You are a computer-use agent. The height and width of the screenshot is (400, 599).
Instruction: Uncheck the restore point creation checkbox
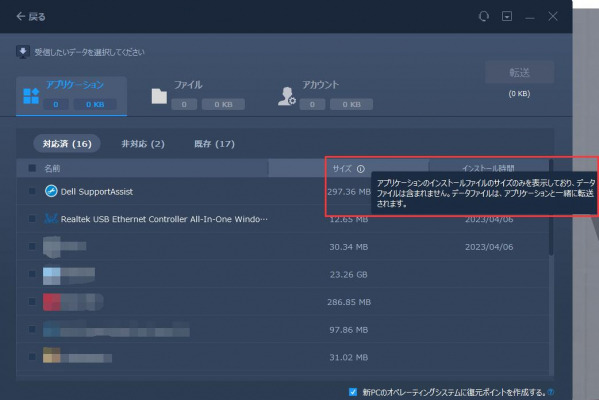[353, 392]
